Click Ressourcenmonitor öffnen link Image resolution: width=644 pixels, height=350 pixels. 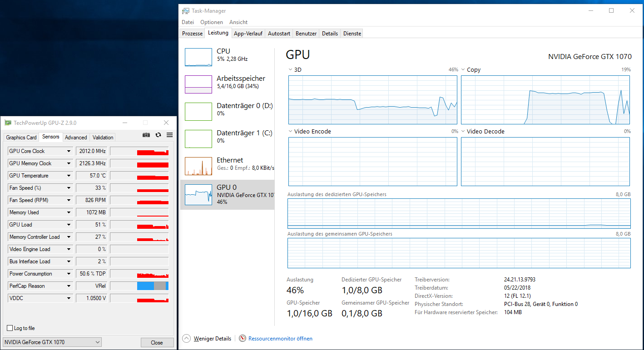click(280, 339)
